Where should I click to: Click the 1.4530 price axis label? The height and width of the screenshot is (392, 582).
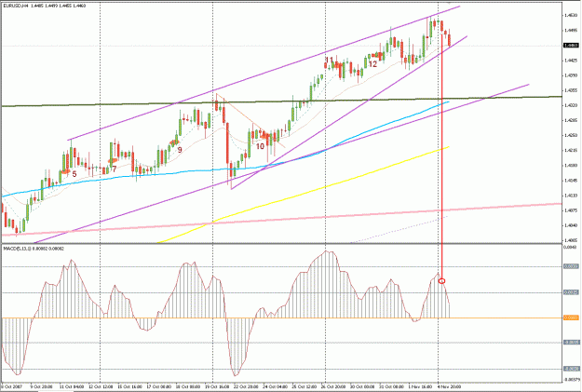click(x=571, y=15)
